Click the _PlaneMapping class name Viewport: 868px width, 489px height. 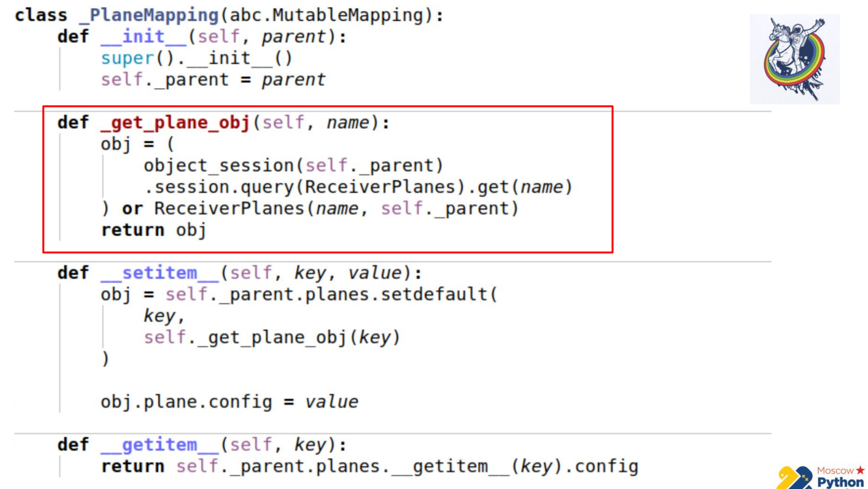tap(149, 16)
